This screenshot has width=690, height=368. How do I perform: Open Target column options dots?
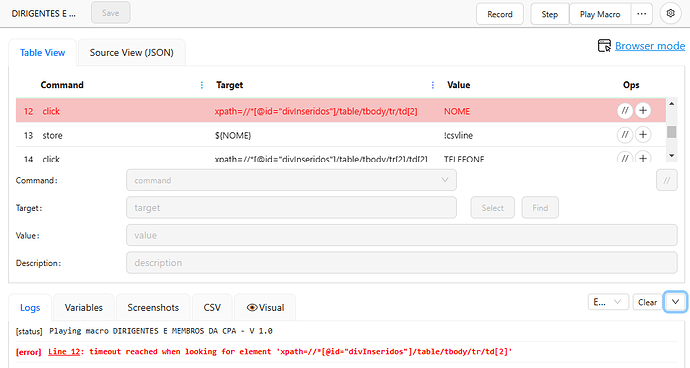pos(433,85)
